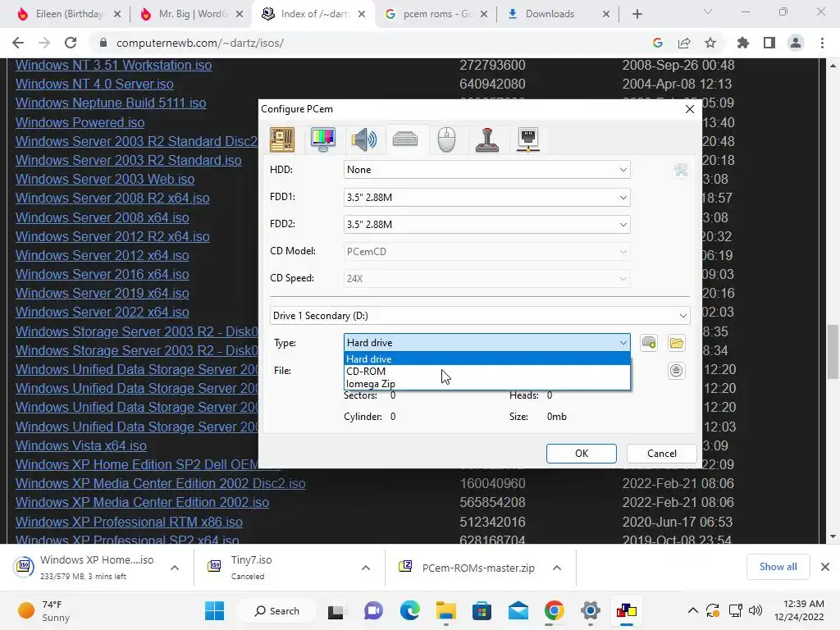
Task: Click the page vertical scrollbar thumb
Action: pyautogui.click(x=833, y=351)
